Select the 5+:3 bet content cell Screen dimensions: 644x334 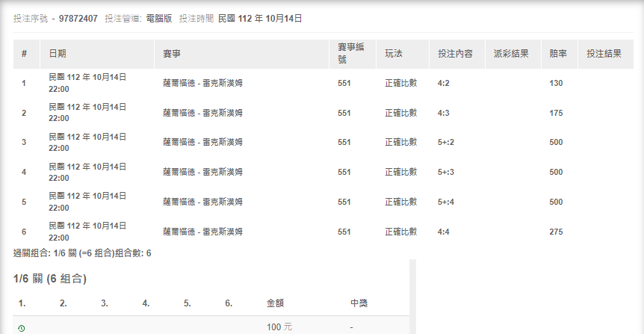(446, 172)
